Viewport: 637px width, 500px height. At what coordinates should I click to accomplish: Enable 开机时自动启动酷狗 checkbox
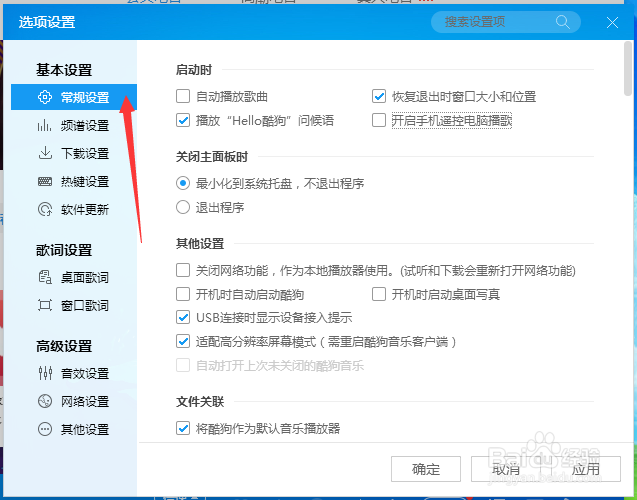pos(183,294)
